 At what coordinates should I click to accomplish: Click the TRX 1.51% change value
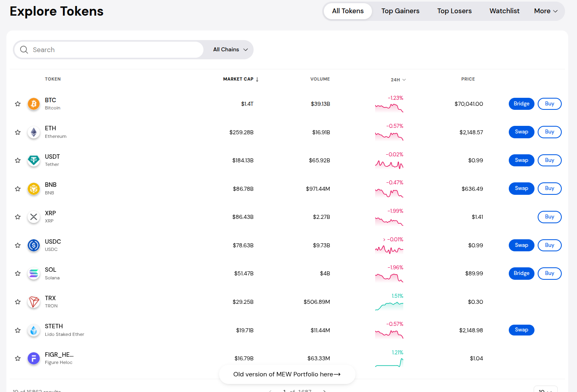[x=397, y=296]
